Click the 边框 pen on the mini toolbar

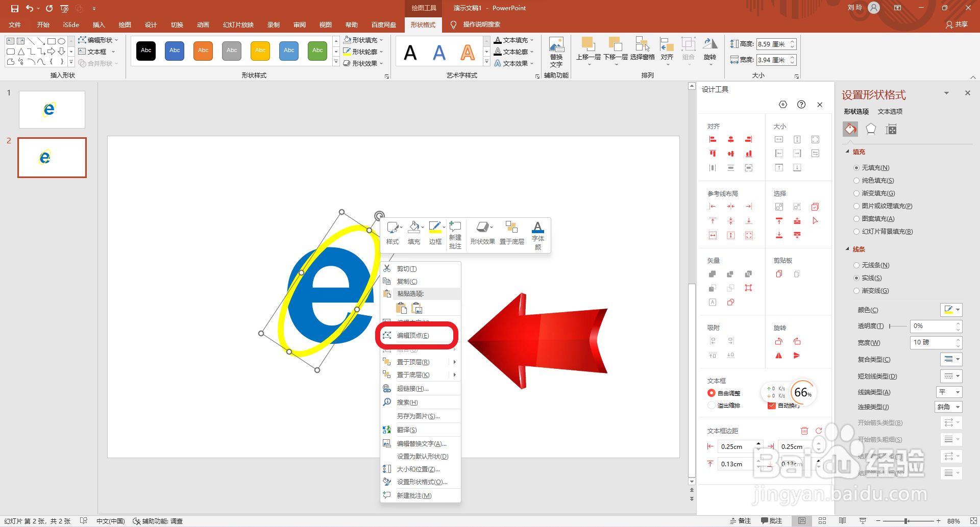[x=435, y=228]
